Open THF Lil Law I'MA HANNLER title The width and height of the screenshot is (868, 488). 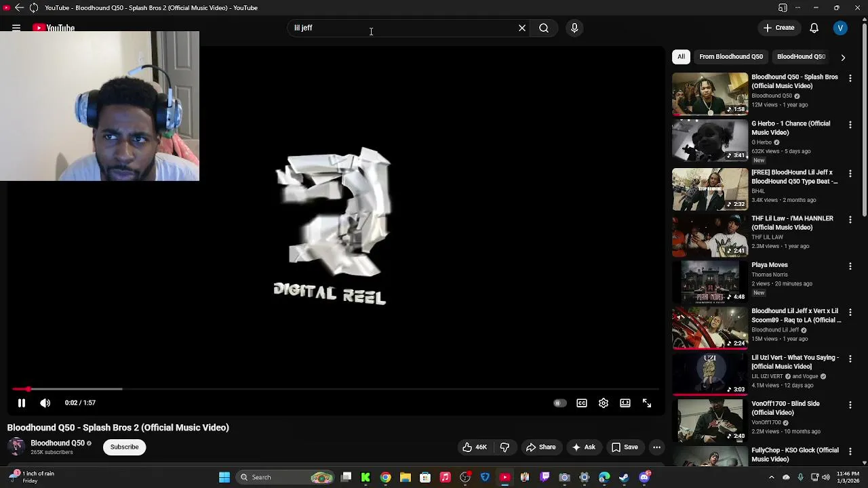click(x=792, y=223)
